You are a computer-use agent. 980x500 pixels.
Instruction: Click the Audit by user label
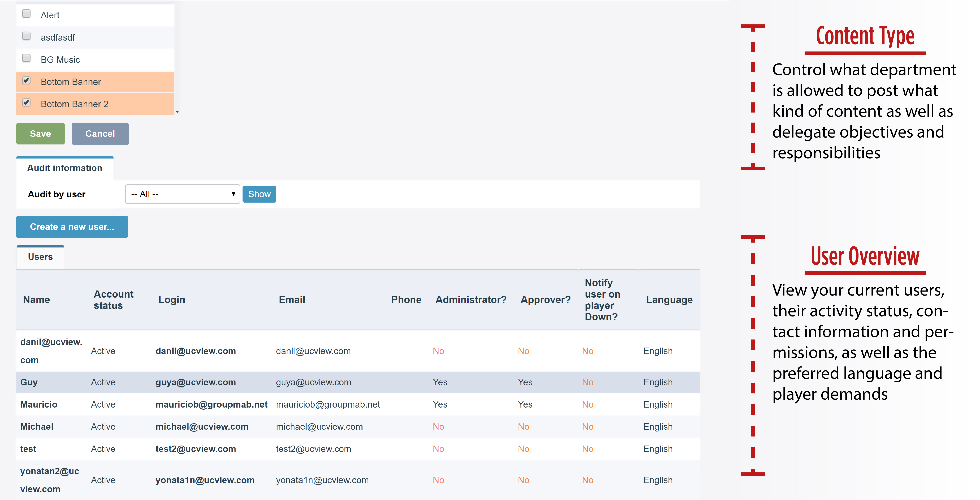tap(57, 194)
